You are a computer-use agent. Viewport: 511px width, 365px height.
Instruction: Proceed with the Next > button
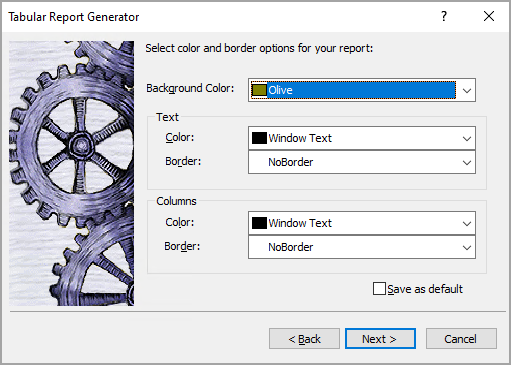tap(380, 339)
